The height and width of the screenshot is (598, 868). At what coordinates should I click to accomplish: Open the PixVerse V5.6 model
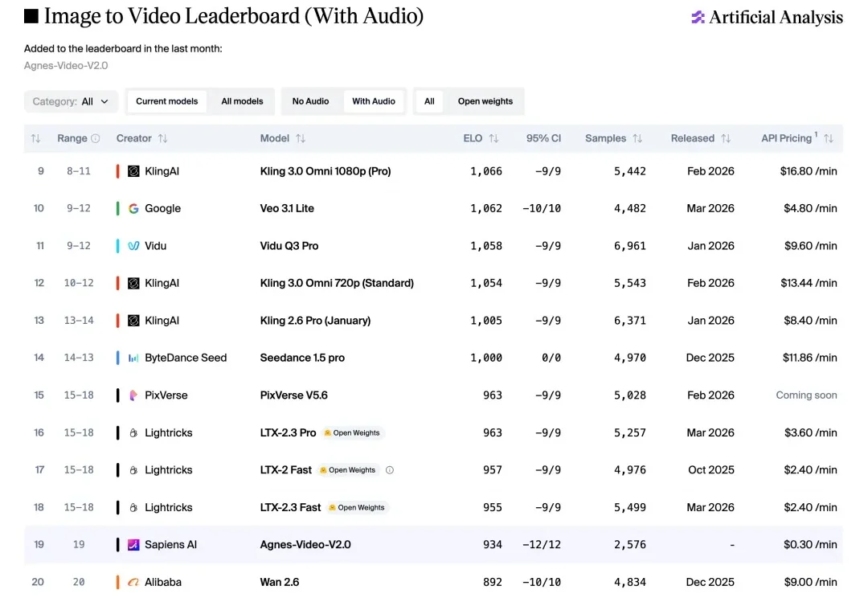coord(294,395)
